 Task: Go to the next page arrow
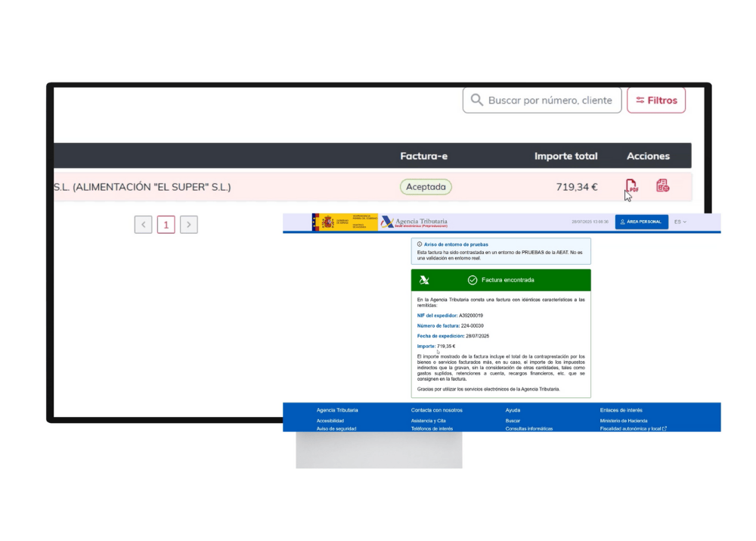tap(189, 224)
